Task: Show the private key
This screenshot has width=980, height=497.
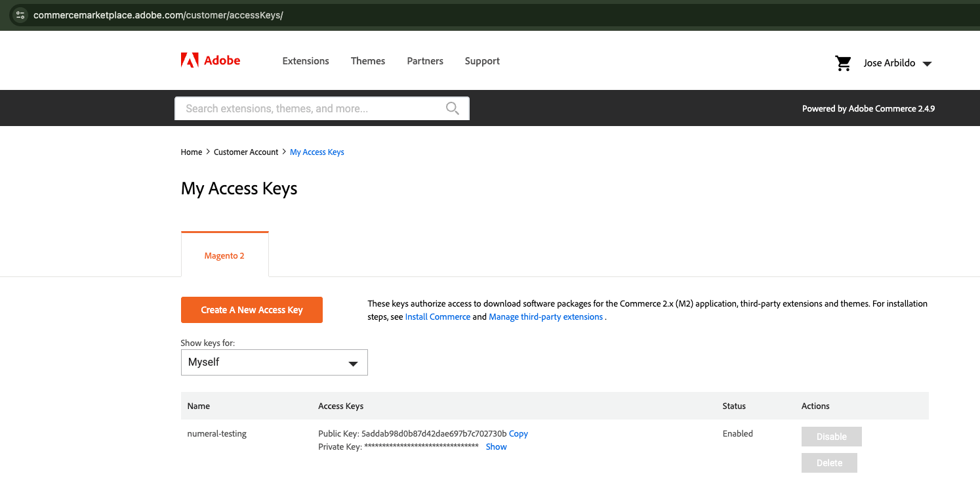Action: pos(496,446)
